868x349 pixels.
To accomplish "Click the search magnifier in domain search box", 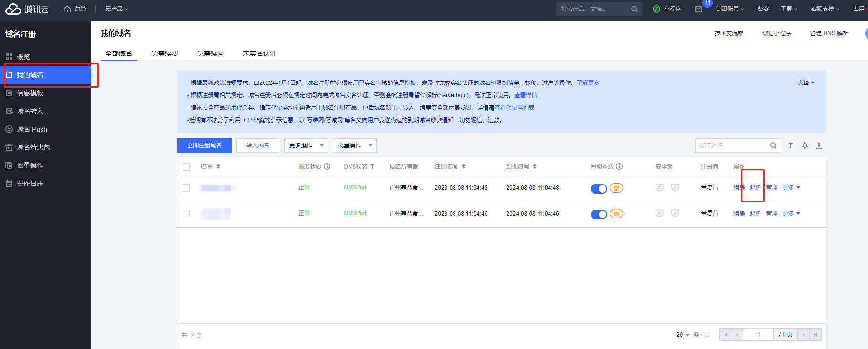I will tap(773, 145).
